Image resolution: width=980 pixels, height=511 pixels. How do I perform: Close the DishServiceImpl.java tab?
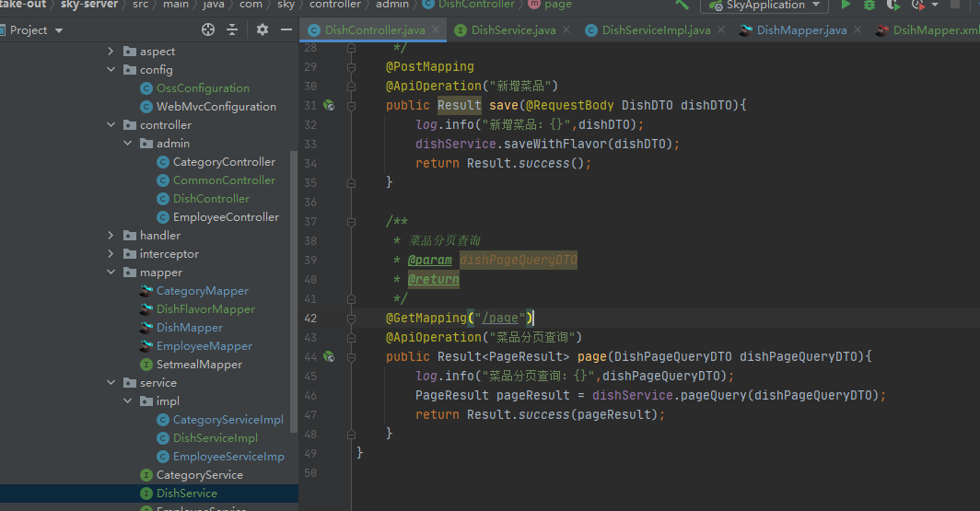720,30
